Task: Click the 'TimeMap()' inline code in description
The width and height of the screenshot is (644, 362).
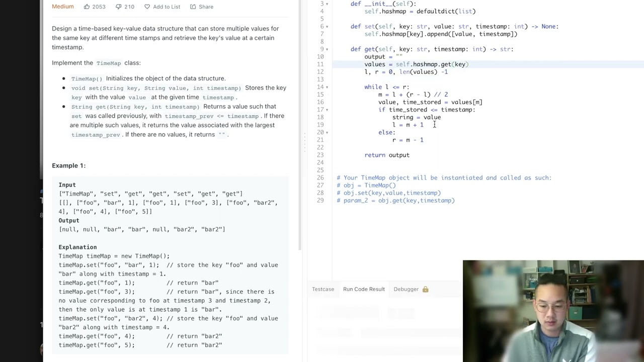Action: coord(87,78)
